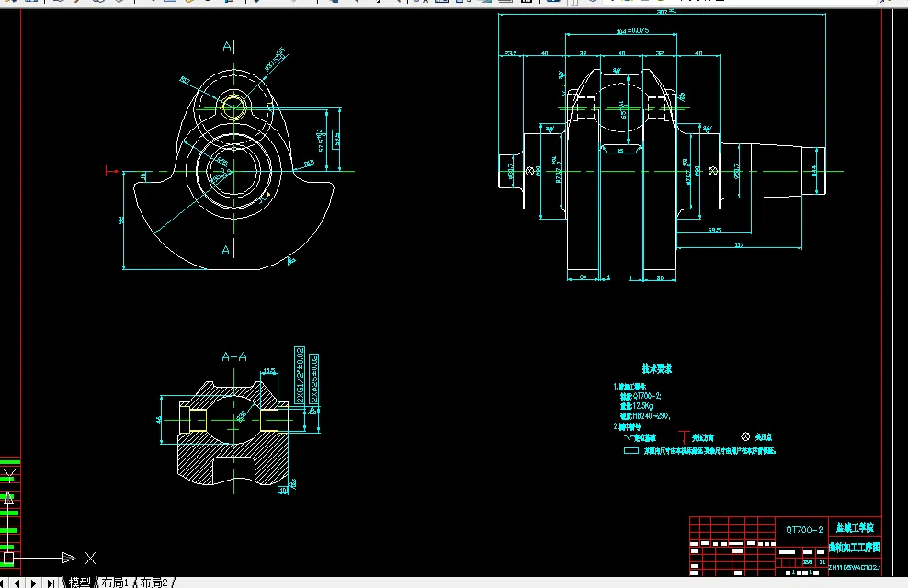Open the 布局1 layout tab

click(x=114, y=582)
